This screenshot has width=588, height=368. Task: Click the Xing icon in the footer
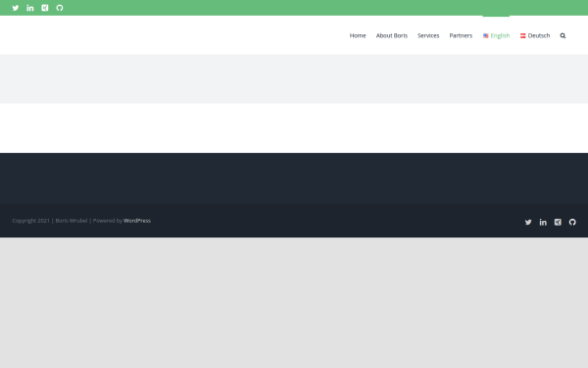558,223
